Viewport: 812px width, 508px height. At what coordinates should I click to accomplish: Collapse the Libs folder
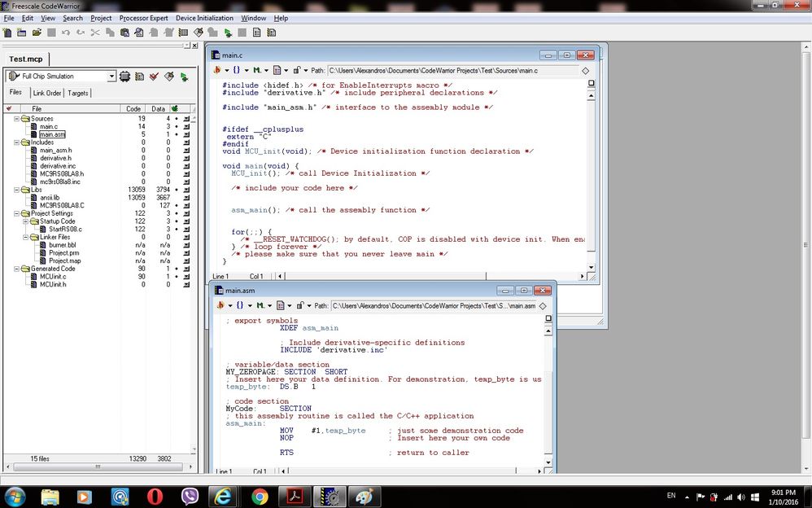click(x=16, y=190)
